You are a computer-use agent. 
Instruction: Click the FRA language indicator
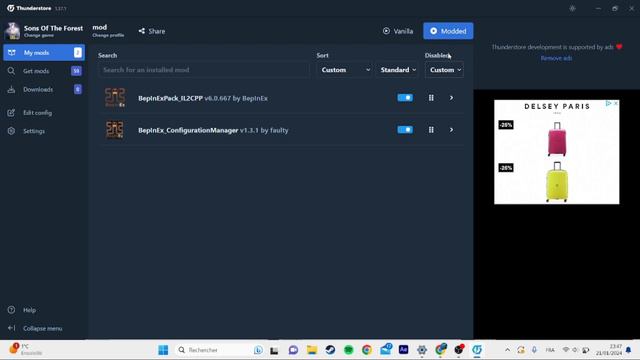point(550,350)
